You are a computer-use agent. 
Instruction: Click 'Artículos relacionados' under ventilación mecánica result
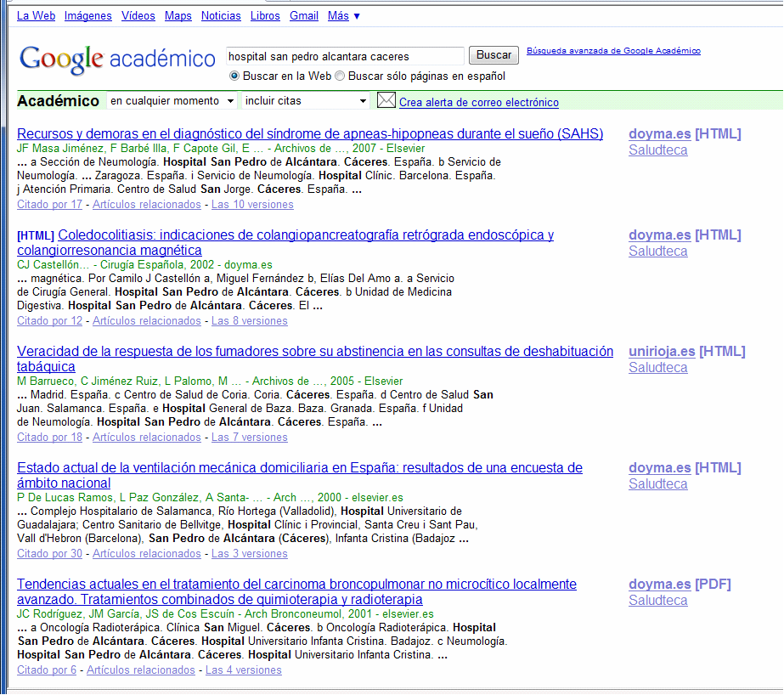pos(146,553)
